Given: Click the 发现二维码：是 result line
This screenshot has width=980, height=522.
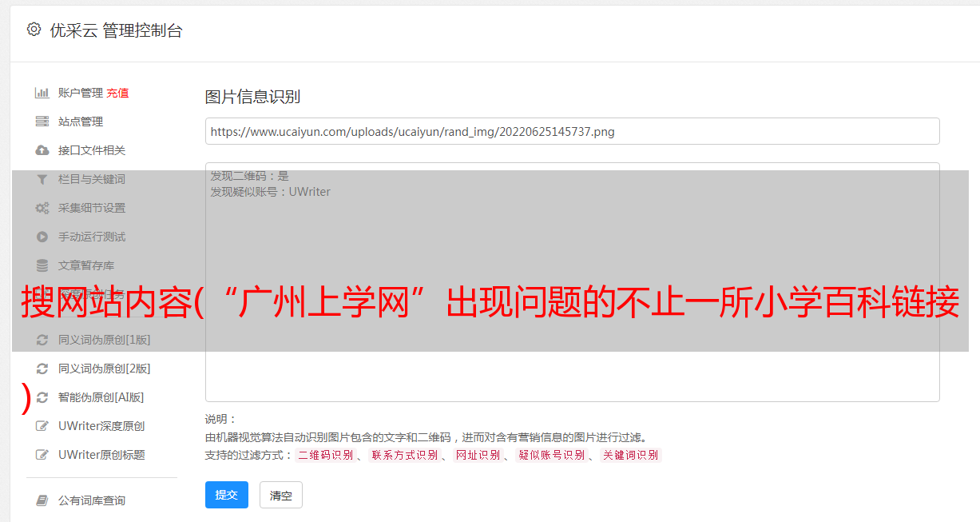Looking at the screenshot, I should [x=250, y=176].
